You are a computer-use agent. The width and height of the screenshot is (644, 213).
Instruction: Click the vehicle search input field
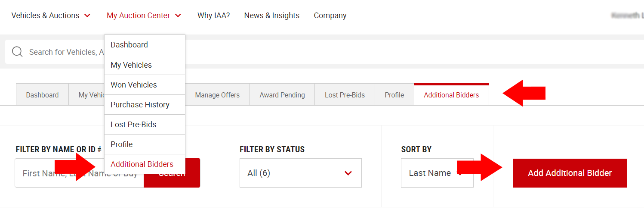click(65, 52)
